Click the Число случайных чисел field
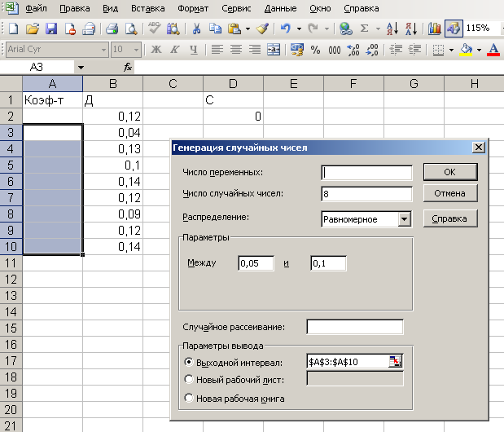 point(366,194)
